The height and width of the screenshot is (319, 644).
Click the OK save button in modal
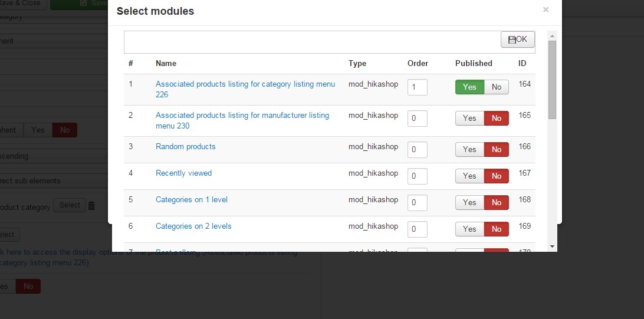(x=518, y=40)
